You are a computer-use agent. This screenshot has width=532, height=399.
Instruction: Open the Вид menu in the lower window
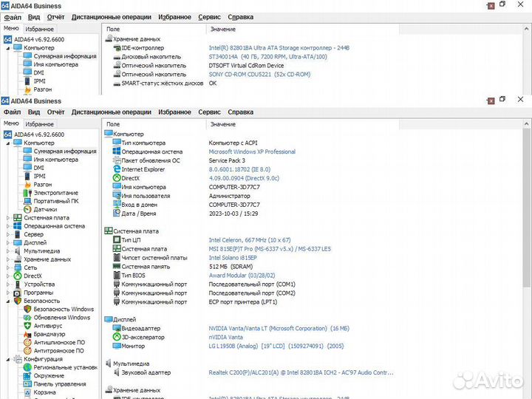pyautogui.click(x=33, y=112)
